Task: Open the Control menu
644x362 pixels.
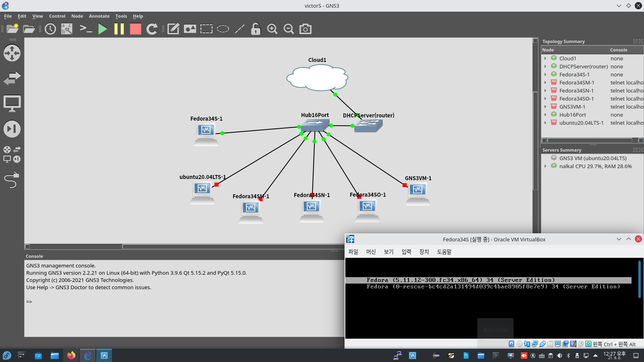Action: point(57,16)
